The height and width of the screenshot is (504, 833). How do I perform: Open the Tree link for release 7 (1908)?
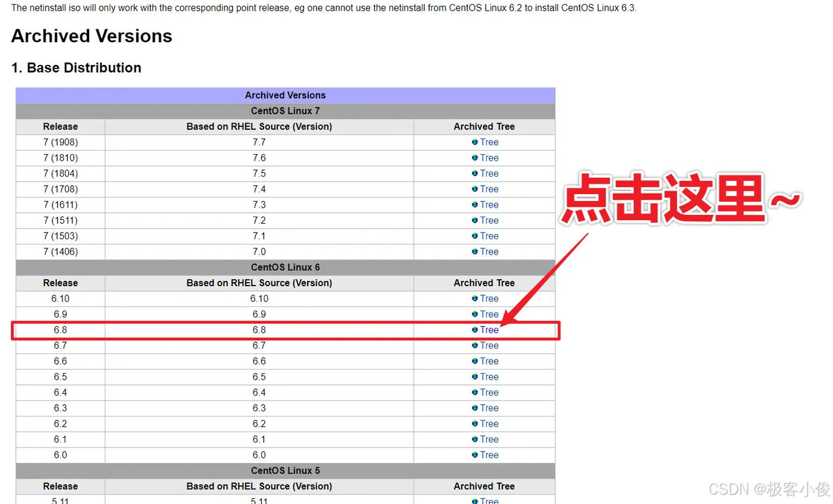click(x=489, y=142)
